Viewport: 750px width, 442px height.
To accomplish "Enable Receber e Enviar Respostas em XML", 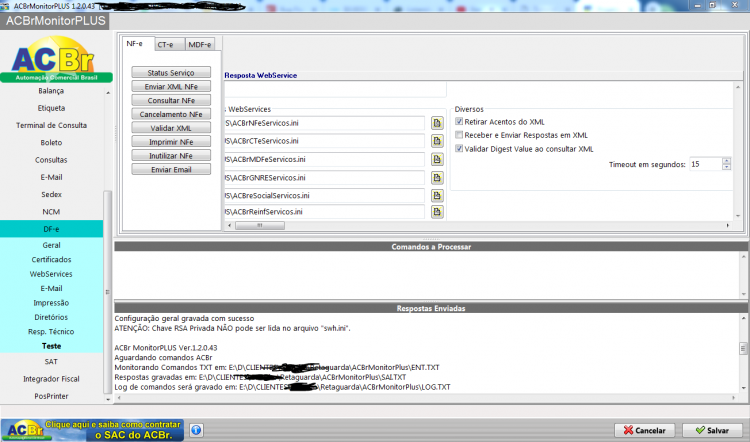I will [x=459, y=135].
